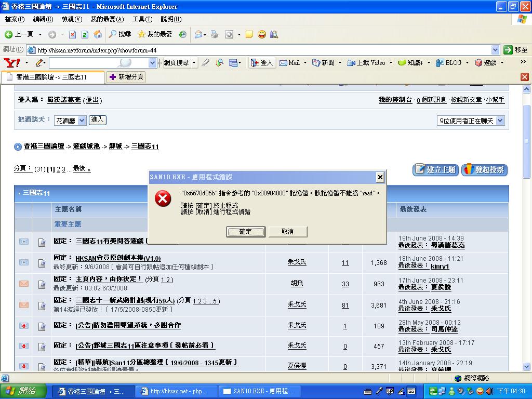Open the Games toolbar button
The height and width of the screenshot is (399, 532).
coord(486,63)
